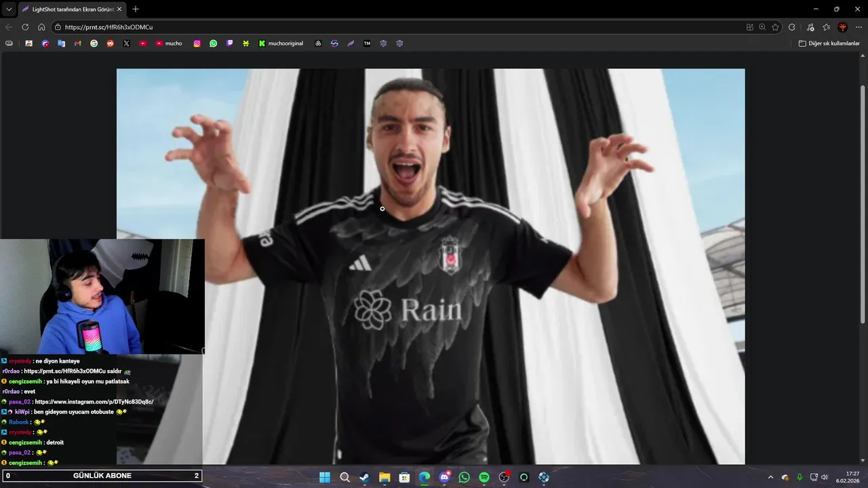Open the Instagram bookmark
The height and width of the screenshot is (488, 868).
point(197,43)
